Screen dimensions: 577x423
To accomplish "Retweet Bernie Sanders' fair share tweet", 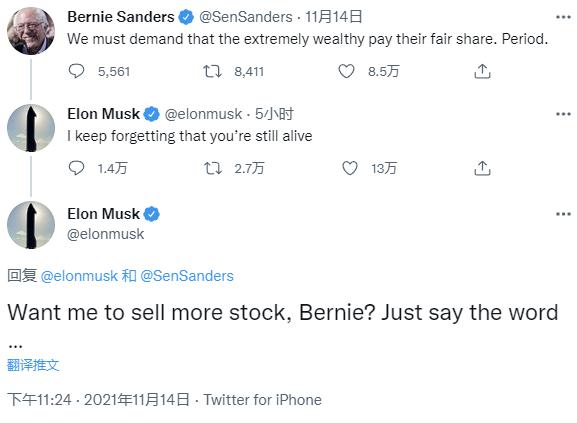I will pos(213,71).
